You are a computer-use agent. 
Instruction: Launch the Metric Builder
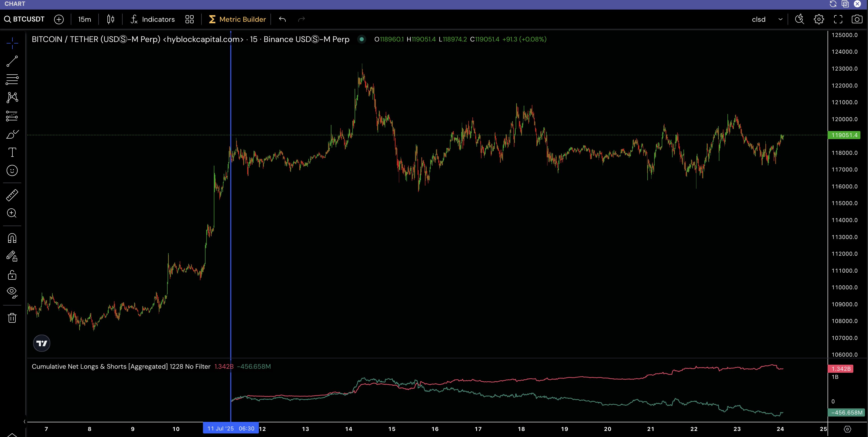(237, 19)
